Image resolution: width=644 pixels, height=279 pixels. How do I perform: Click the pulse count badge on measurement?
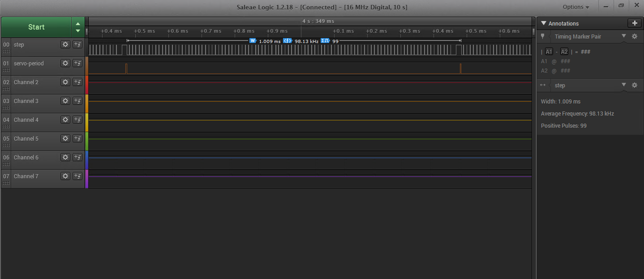click(325, 41)
